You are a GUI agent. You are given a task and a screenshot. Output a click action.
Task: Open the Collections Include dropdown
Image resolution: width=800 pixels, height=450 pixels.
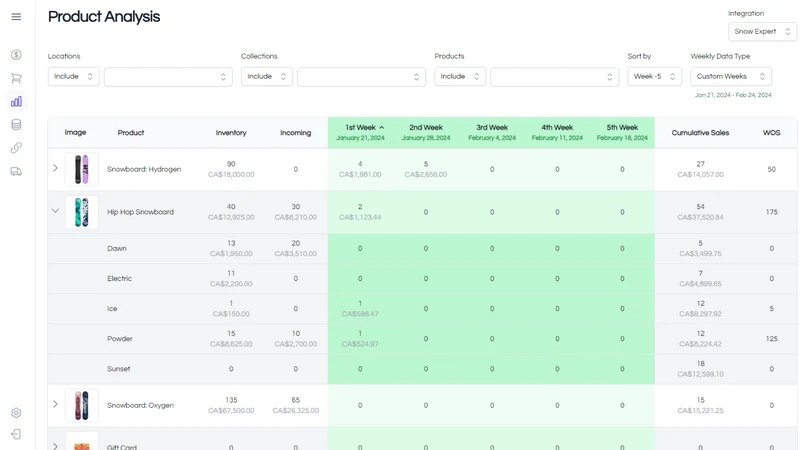[267, 77]
